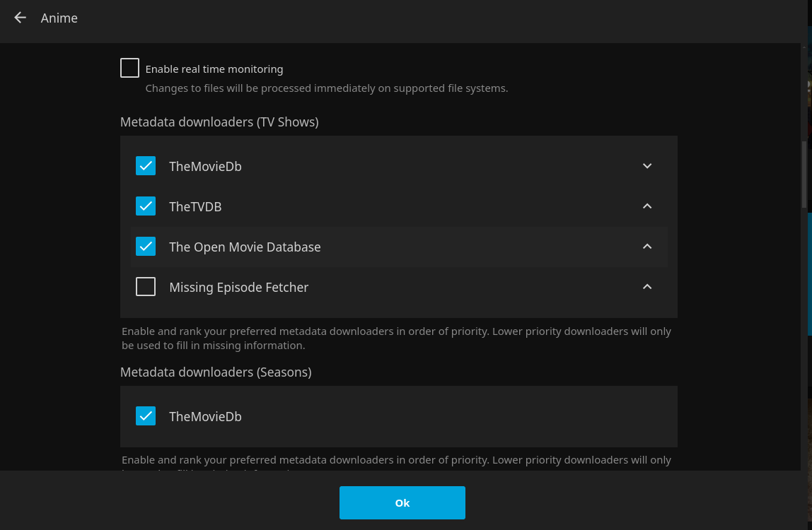812x530 pixels.
Task: Move TheTVDB up in priority order
Action: click(x=646, y=206)
